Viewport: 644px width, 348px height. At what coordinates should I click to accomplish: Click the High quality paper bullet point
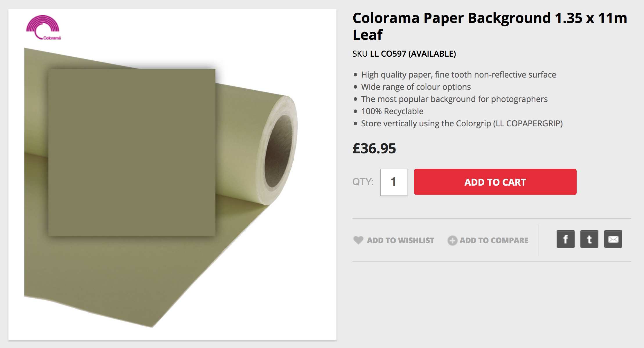coord(458,75)
